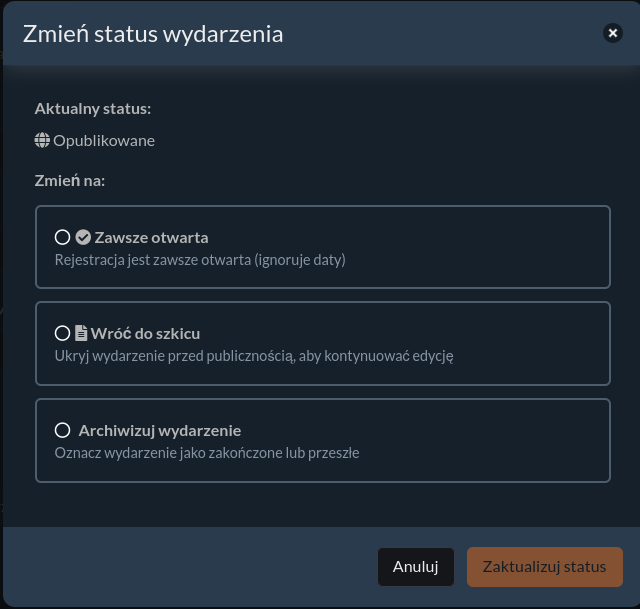Confirm with Zaktualizuj status button
Screen dimensions: 640x609
click(x=544, y=567)
